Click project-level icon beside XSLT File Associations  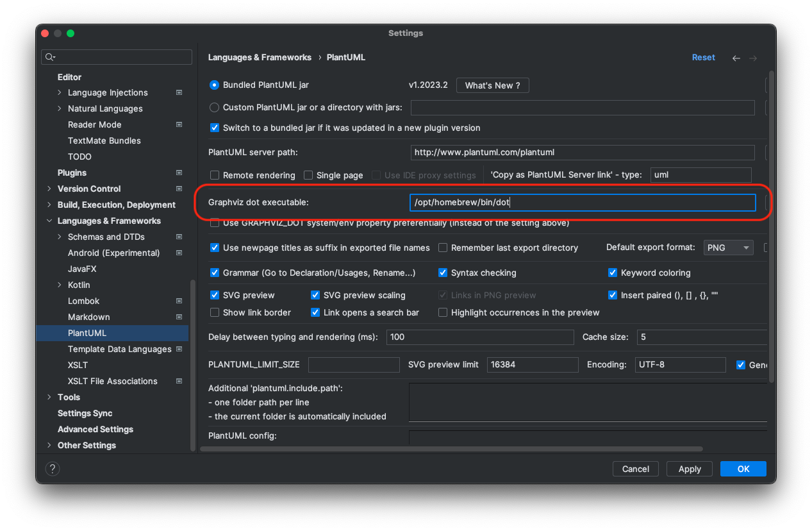pos(179,381)
